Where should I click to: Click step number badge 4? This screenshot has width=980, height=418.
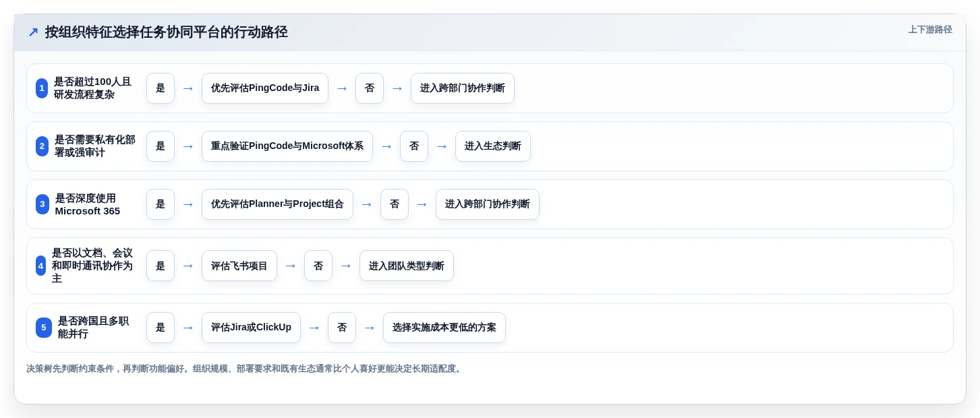click(41, 266)
